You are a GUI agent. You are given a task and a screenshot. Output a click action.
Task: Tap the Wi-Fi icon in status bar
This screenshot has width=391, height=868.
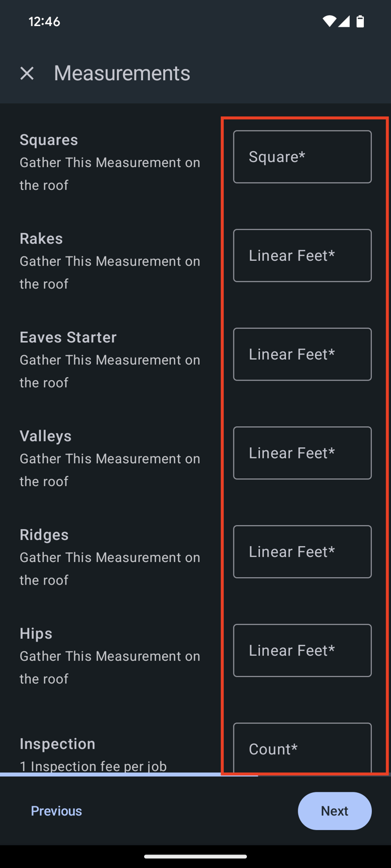point(329,22)
